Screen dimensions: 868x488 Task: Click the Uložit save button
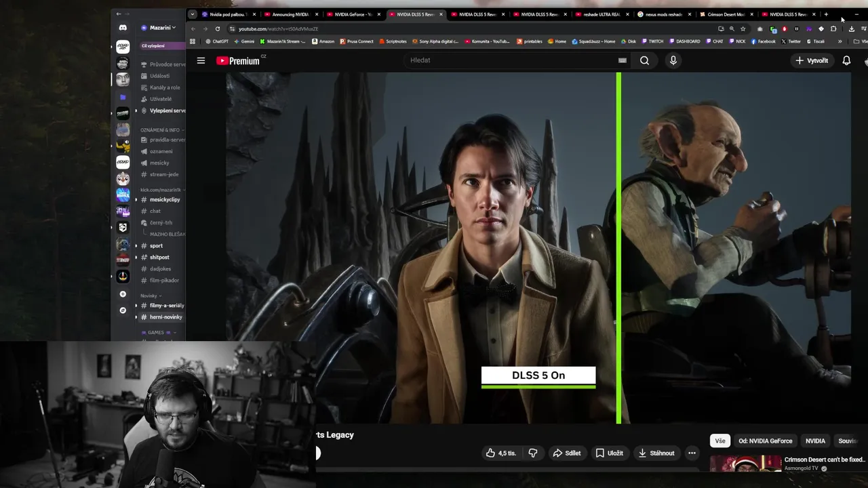coord(609,453)
